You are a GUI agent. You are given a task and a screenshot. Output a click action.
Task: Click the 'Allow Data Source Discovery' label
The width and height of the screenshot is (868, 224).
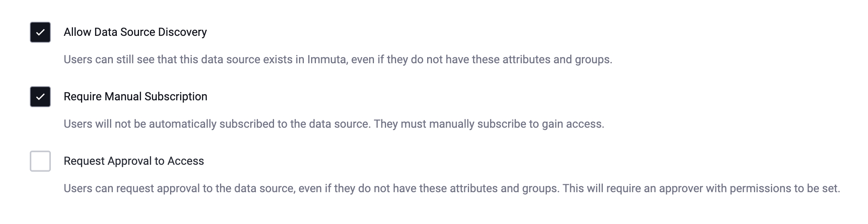135,32
